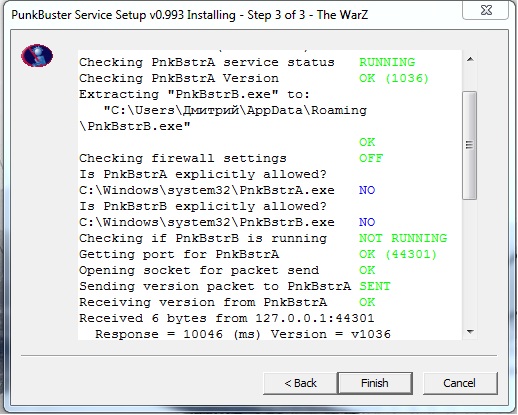This screenshot has width=518, height=415.
Task: Click the OK (44301) port result
Action: [398, 254]
